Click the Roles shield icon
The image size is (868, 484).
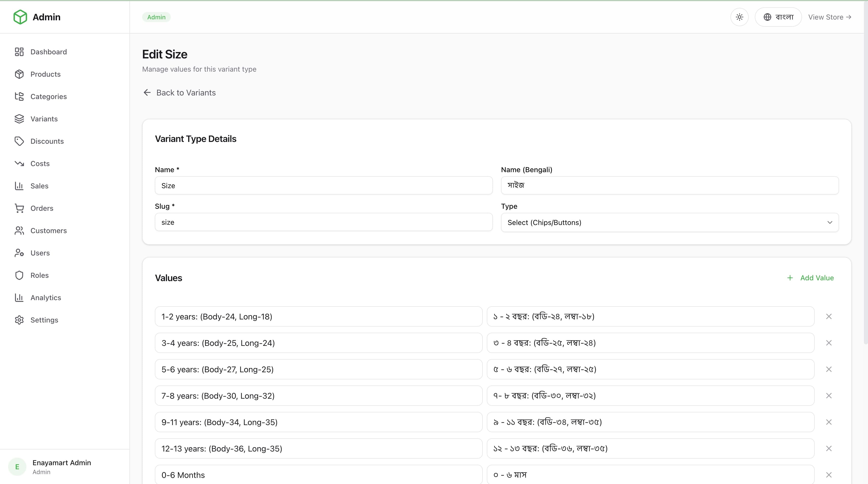pyautogui.click(x=19, y=275)
